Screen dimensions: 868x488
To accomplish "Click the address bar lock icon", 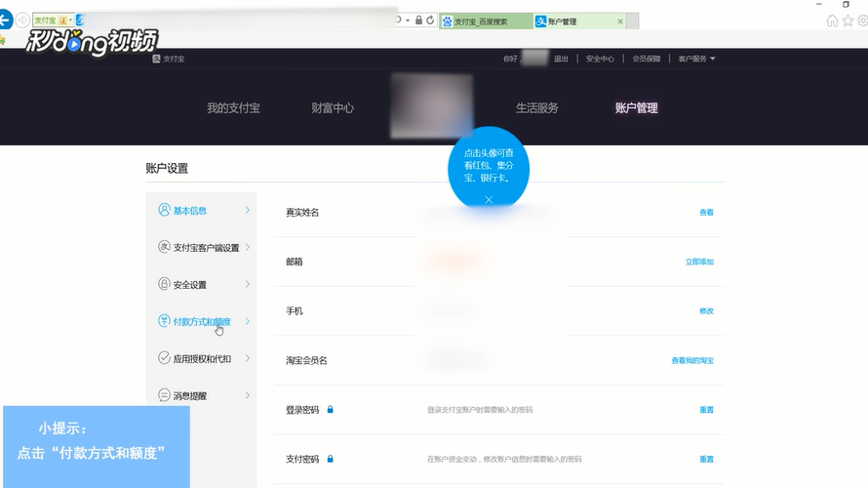I will click(419, 20).
